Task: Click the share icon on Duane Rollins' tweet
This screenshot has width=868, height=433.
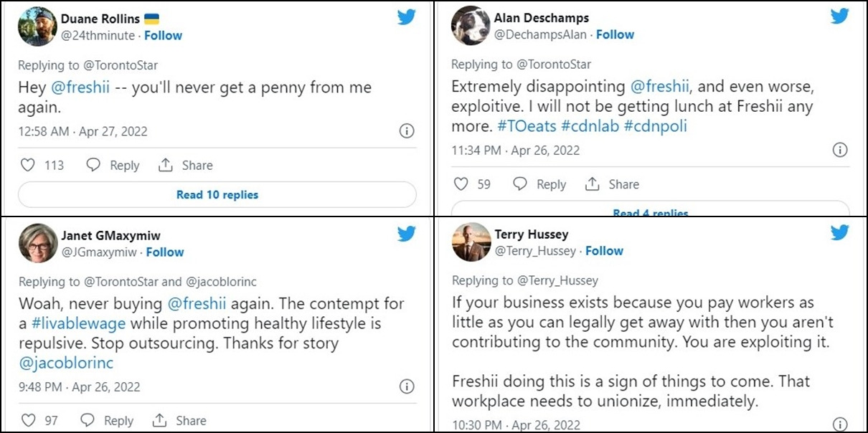Action: coord(166,165)
